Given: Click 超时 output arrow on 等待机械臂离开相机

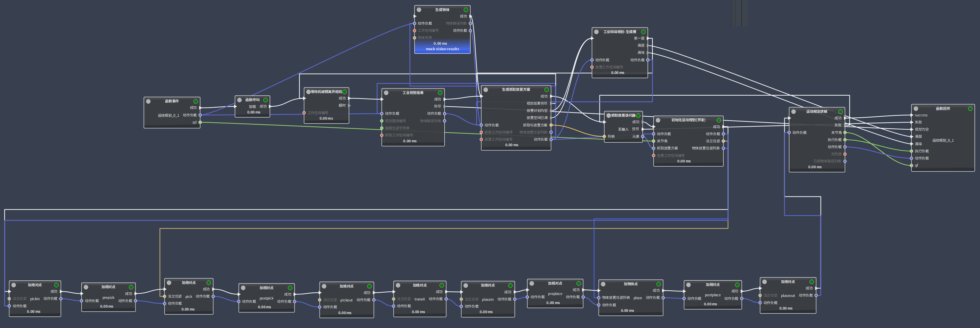Looking at the screenshot, I should point(349,105).
